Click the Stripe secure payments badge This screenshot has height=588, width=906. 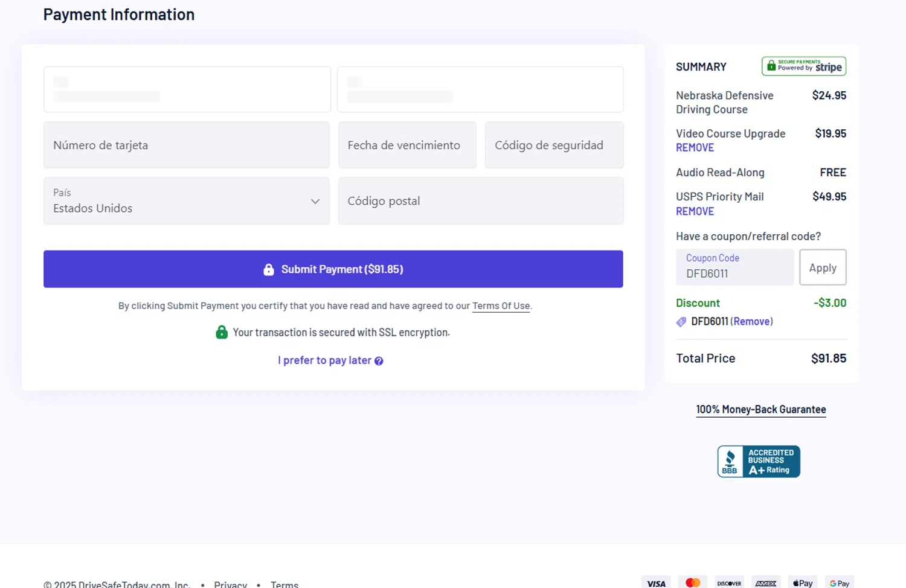point(803,66)
